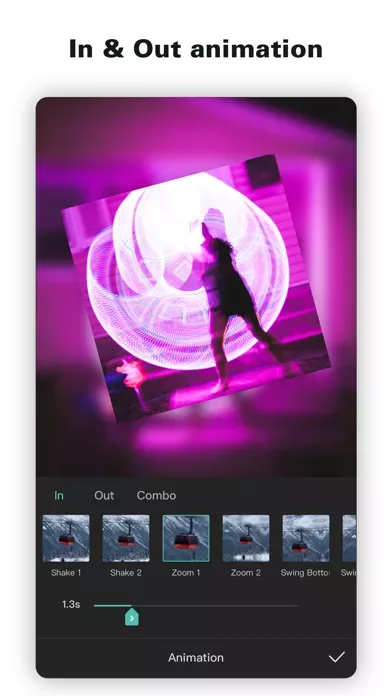Select the Shake 2 animation thumbnail

pos(126,538)
